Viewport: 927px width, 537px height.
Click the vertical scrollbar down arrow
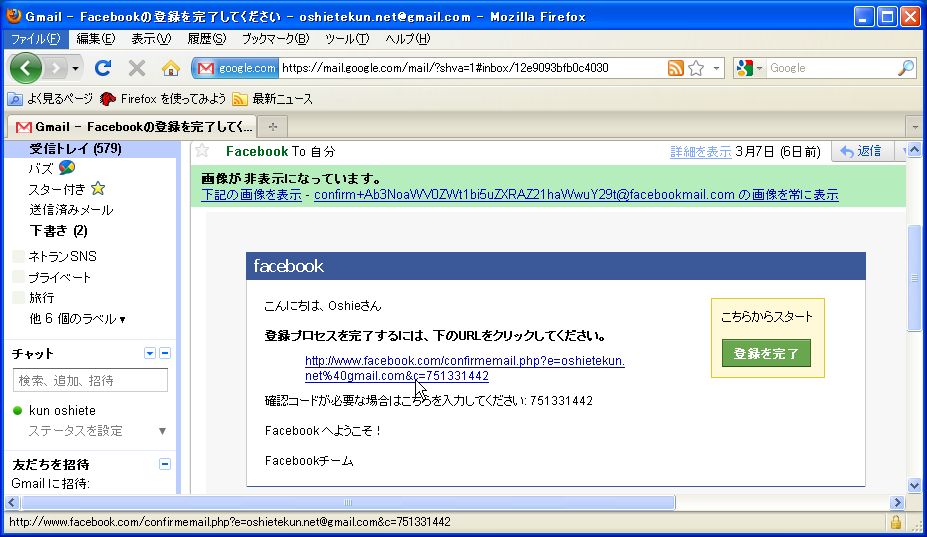tap(915, 486)
